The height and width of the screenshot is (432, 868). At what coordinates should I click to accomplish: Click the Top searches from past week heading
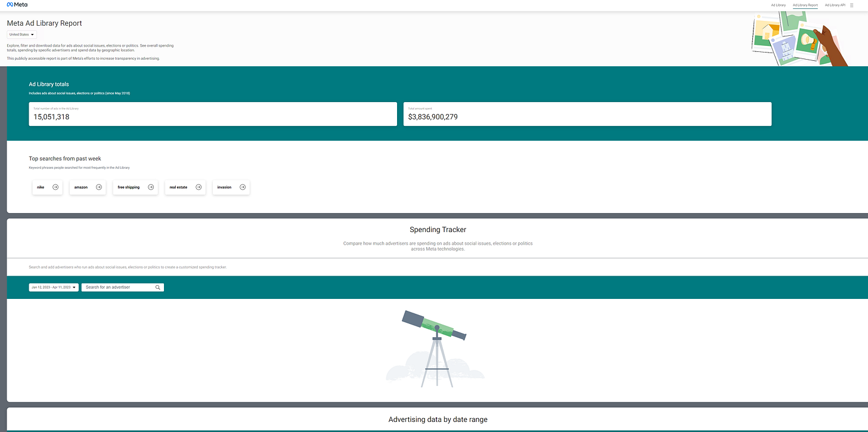tap(65, 159)
